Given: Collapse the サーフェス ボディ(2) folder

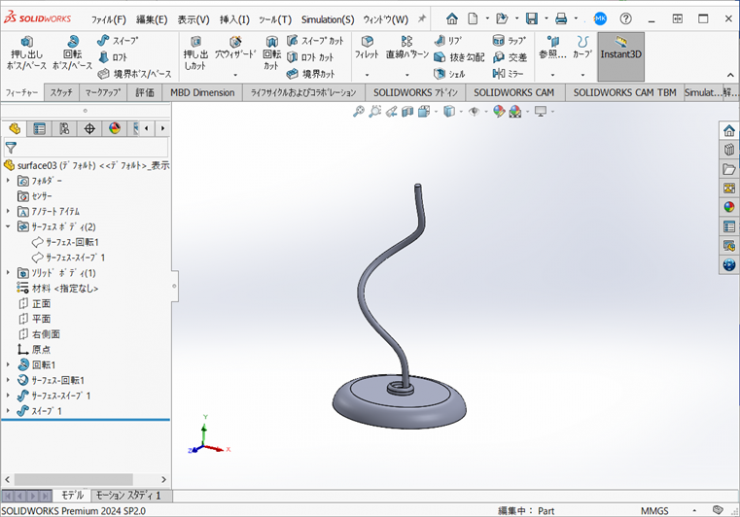Looking at the screenshot, I should [x=8, y=227].
